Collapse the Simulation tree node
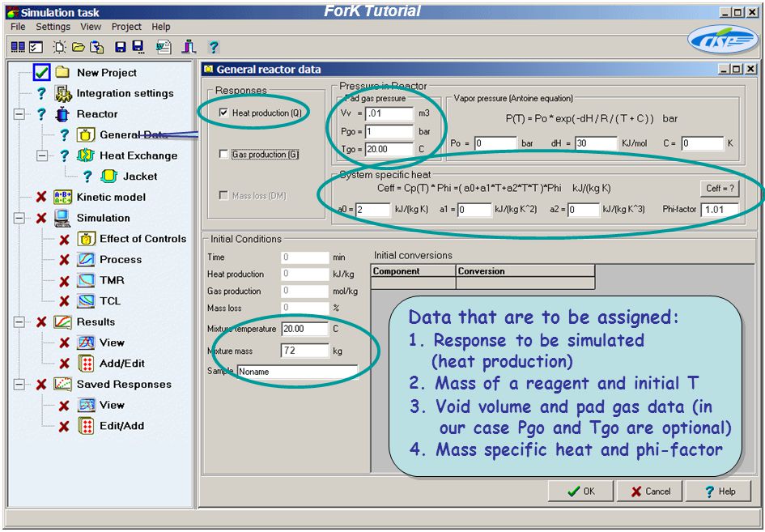This screenshot has height=532, width=765. tap(19, 218)
